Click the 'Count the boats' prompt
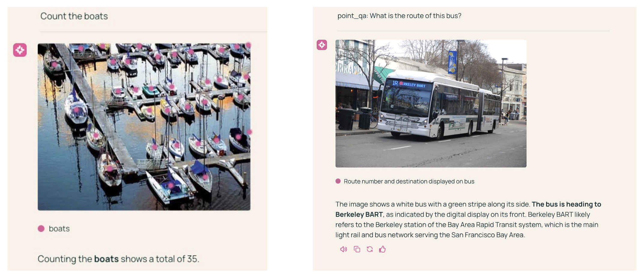The height and width of the screenshot is (278, 644). tap(74, 16)
